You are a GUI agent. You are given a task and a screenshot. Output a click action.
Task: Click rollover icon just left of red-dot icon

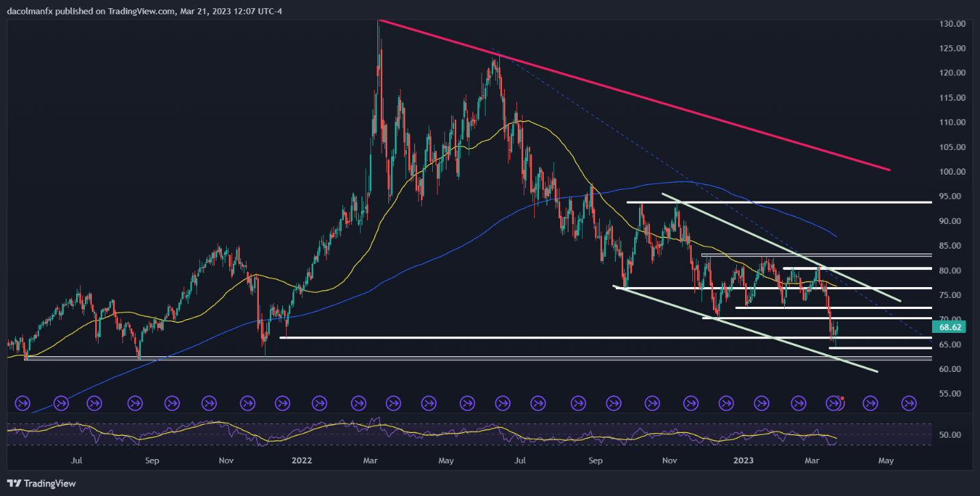799,403
